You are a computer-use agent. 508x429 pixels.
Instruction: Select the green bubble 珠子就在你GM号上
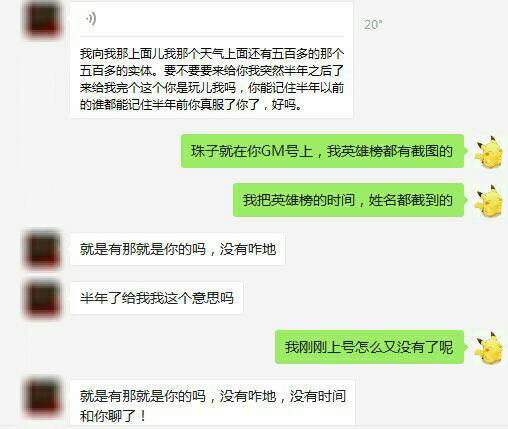322,151
